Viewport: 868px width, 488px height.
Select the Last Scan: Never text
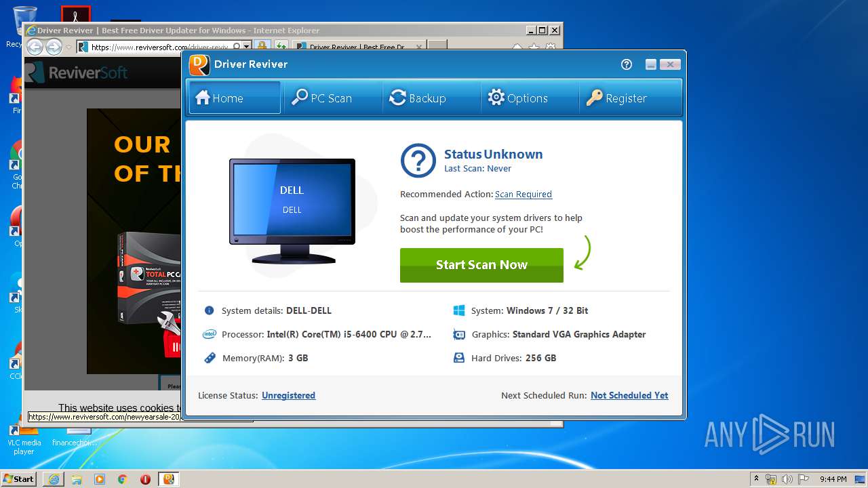(x=477, y=168)
